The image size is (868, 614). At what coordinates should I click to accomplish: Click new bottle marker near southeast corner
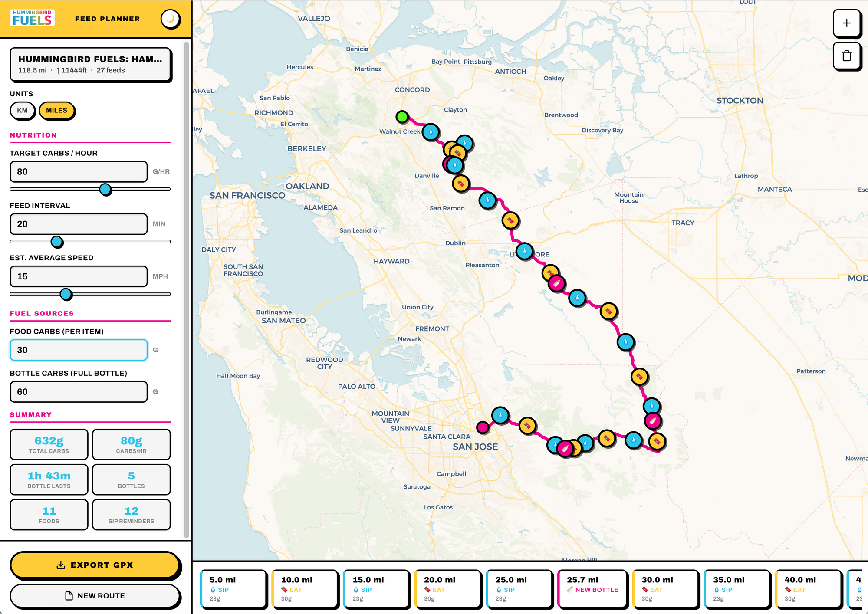[653, 420]
